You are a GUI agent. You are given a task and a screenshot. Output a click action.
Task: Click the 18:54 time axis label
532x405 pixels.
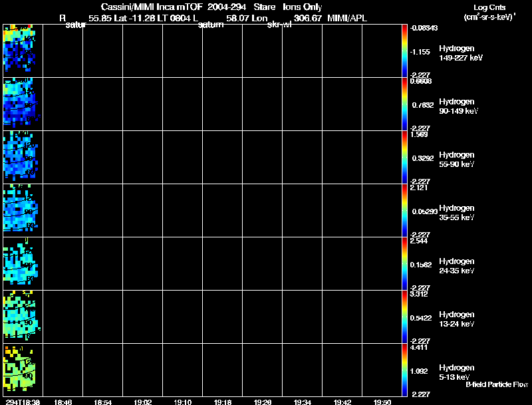[x=103, y=402]
